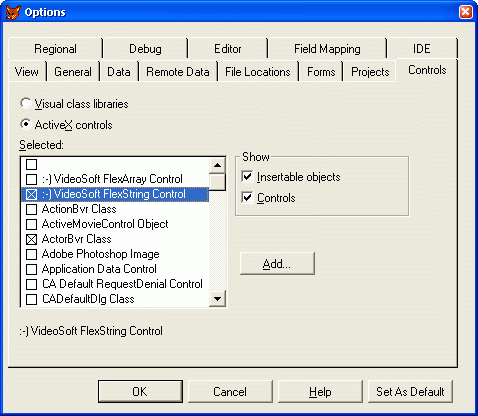
Task: Check the VideoSoft FlexArray Control box
Action: pos(31,179)
